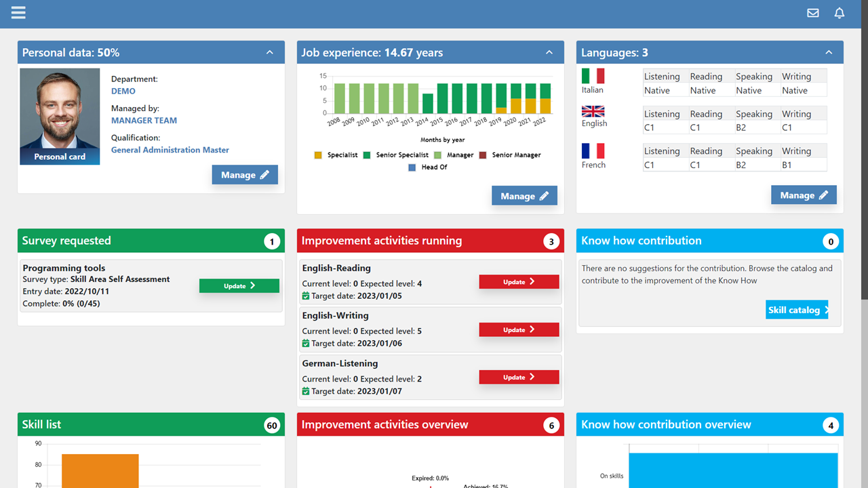Click the Italian flag icon
The height and width of the screenshot is (488, 868).
click(x=593, y=76)
